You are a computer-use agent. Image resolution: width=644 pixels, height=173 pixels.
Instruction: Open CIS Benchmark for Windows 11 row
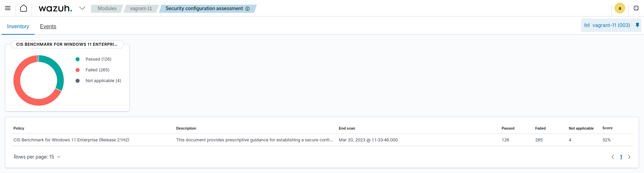click(322, 140)
